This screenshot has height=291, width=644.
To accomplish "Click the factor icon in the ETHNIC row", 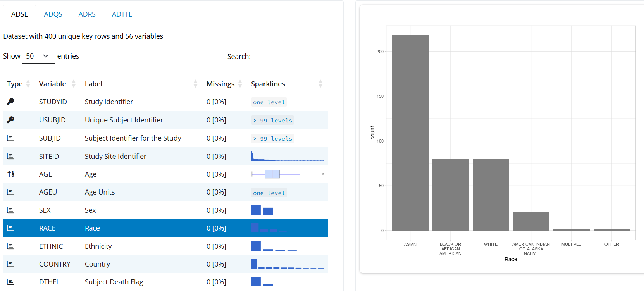I will (x=10, y=246).
